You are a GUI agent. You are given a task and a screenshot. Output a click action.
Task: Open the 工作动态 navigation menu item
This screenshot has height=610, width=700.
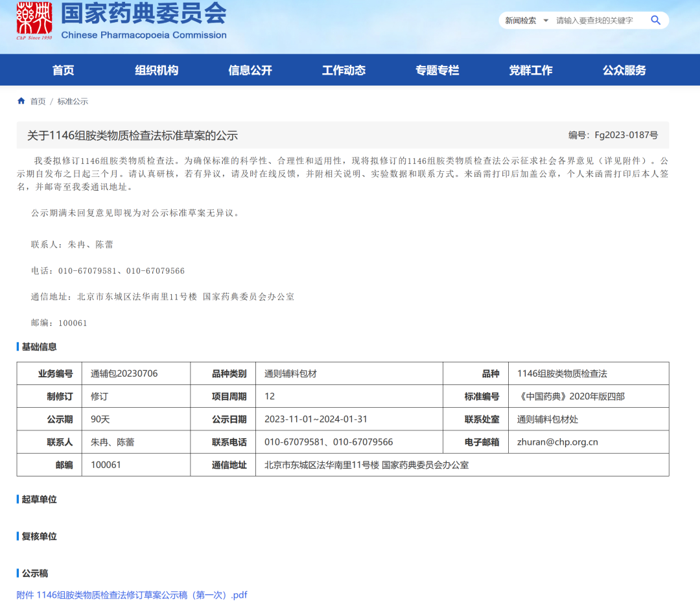pos(344,70)
